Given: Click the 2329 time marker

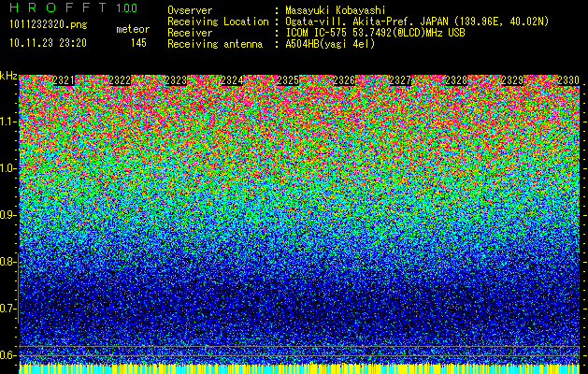Looking at the screenshot, I should (512, 80).
